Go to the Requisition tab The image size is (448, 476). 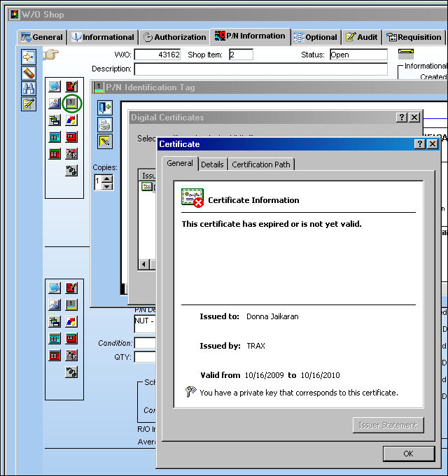414,37
